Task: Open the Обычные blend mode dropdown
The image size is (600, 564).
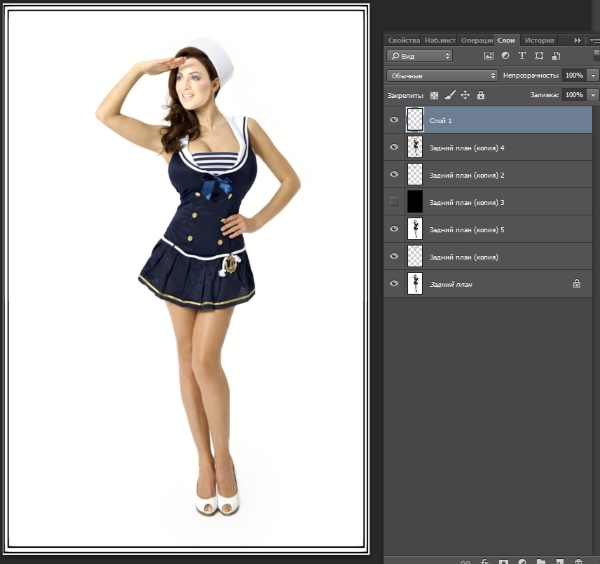Action: pos(442,75)
